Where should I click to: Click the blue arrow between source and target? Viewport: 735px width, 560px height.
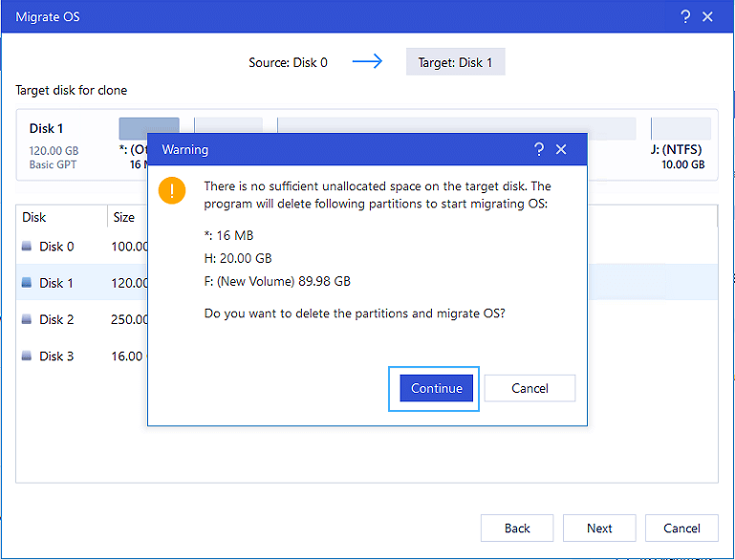click(x=367, y=62)
